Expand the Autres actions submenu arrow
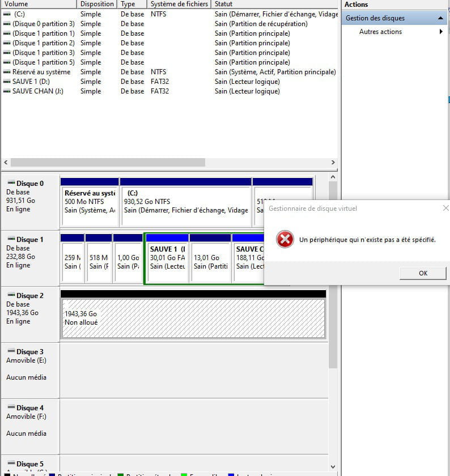 tap(441, 32)
